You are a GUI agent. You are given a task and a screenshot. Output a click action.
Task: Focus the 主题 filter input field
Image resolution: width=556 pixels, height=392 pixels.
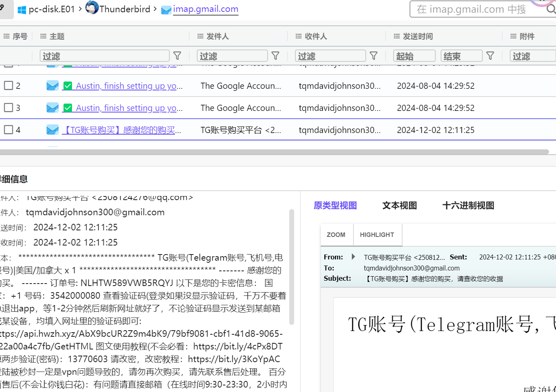pyautogui.click(x=104, y=56)
